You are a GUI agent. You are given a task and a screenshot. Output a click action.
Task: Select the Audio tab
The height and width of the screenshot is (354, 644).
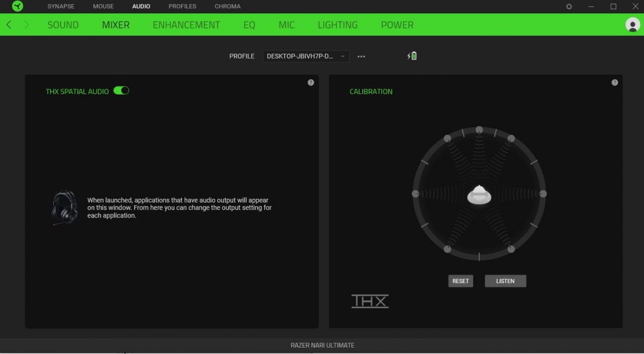click(x=141, y=6)
